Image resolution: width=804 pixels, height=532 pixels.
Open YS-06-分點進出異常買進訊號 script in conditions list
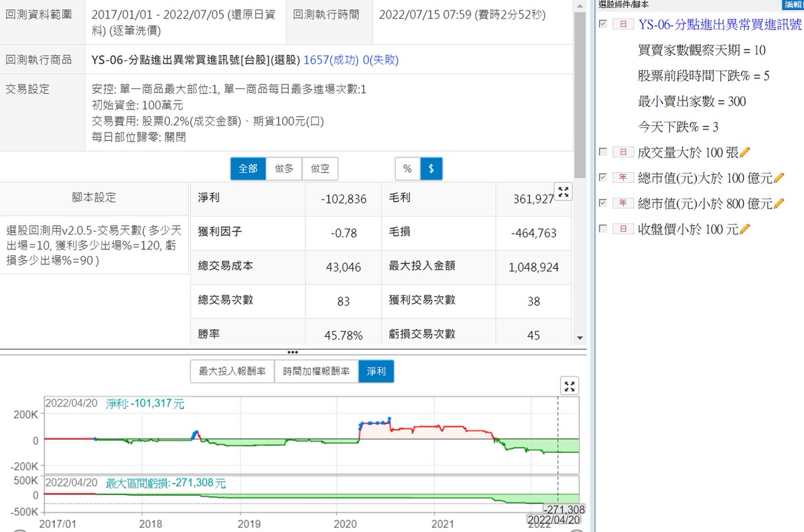tap(720, 25)
